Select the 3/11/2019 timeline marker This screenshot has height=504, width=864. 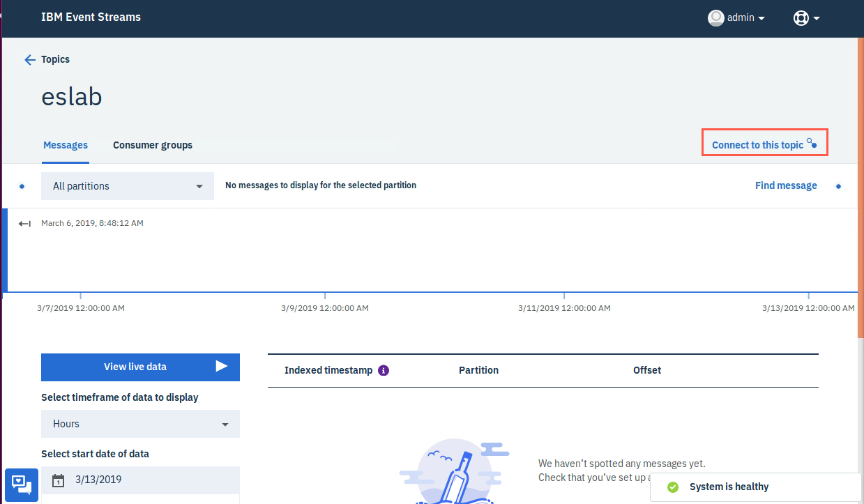[564, 307]
